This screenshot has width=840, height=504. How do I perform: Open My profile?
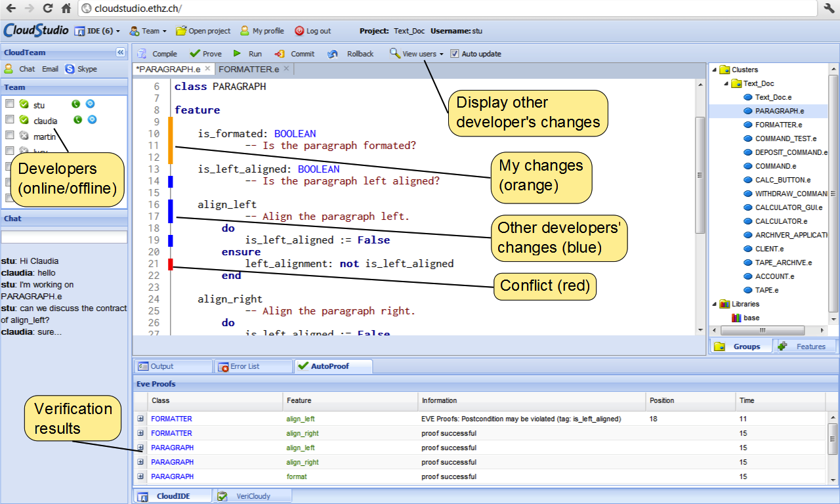[262, 31]
